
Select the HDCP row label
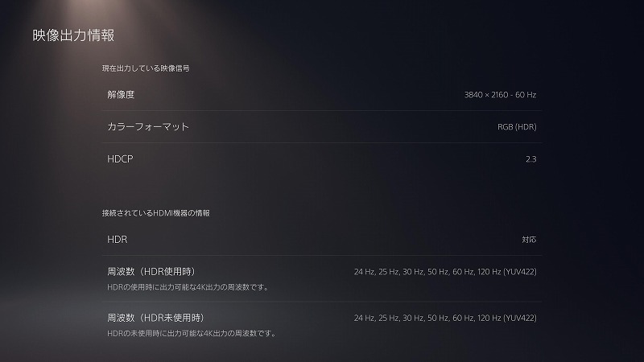pos(120,158)
